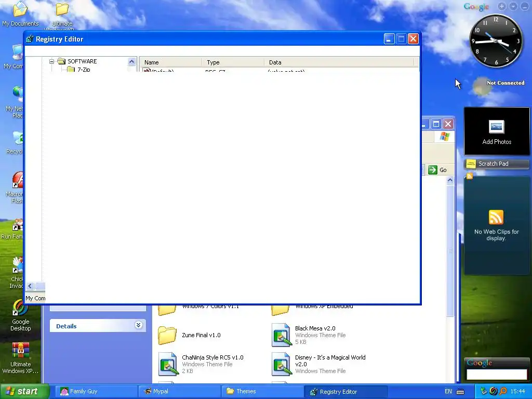
Task: Click the large orange Web Clips feed icon
Action: pos(496,217)
